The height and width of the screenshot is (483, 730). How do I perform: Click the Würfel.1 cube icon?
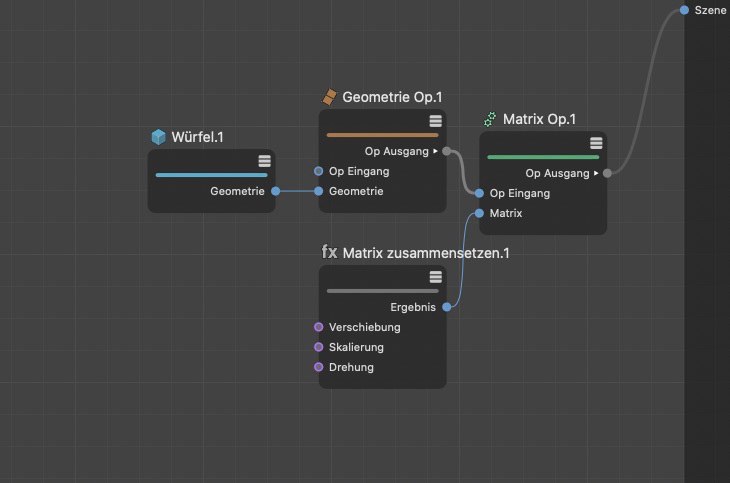coord(158,137)
